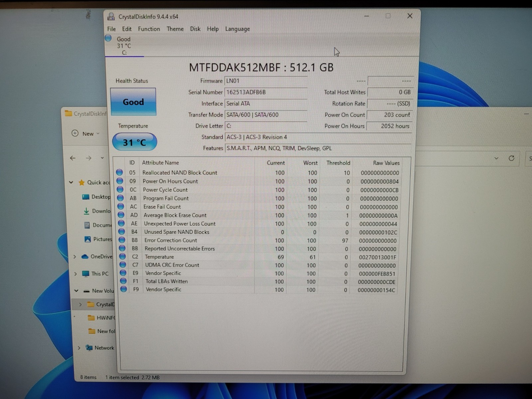Refresh the File Explorer view
This screenshot has width=532, height=399.
[x=511, y=158]
